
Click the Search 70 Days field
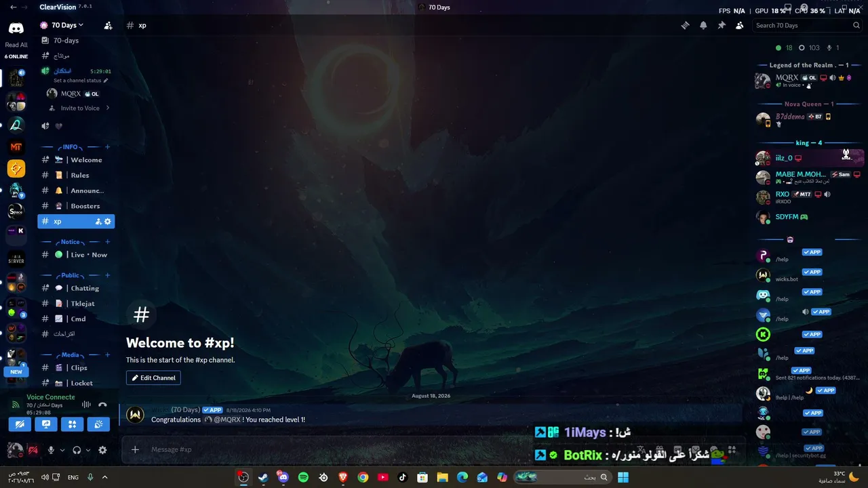tap(808, 26)
